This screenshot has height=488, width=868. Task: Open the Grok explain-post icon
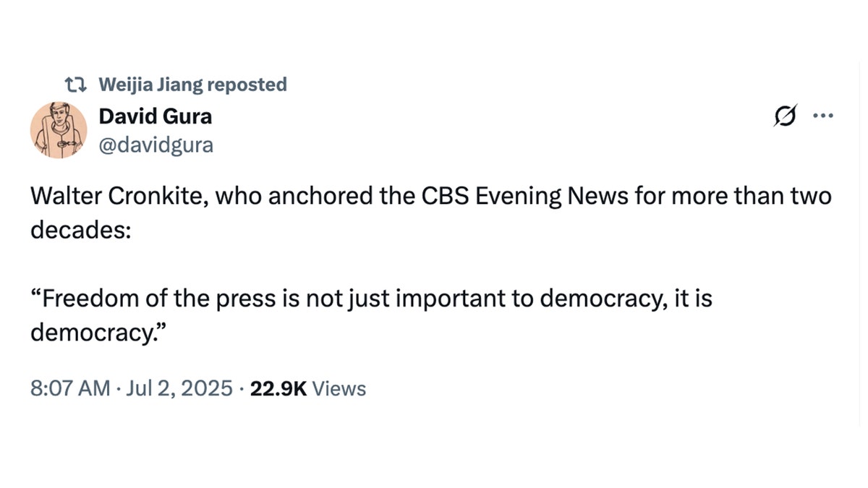coord(786,116)
